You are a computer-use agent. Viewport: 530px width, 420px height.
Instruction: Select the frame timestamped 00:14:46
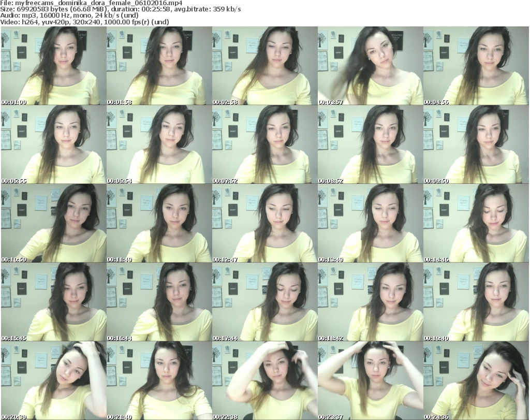click(476, 223)
